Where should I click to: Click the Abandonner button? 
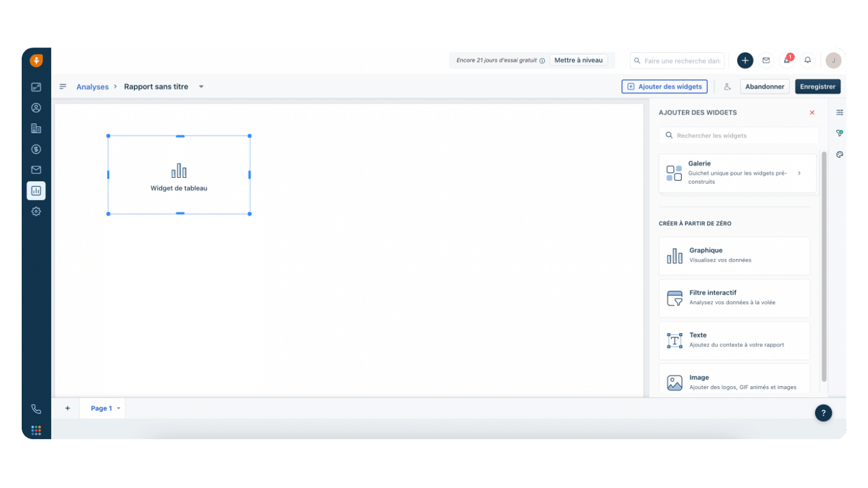pyautogui.click(x=765, y=87)
